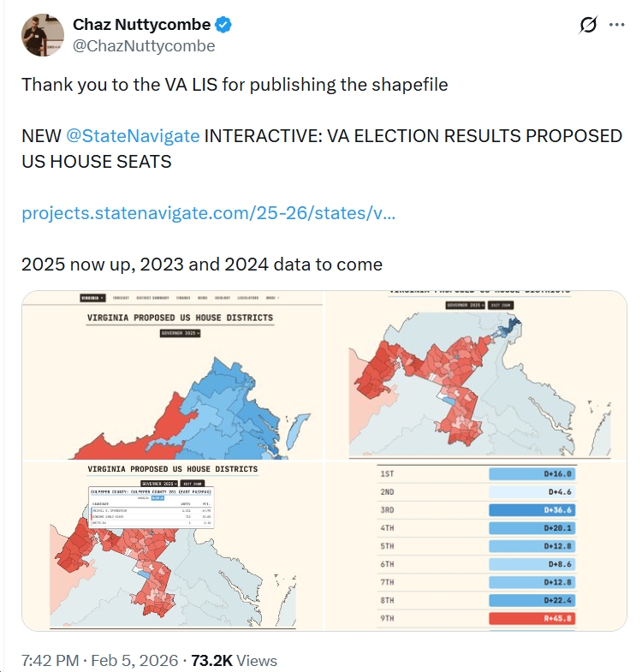Click the 7:42 PM Feb 5, 2026 timestamp
The image size is (642, 672).
[x=99, y=660]
